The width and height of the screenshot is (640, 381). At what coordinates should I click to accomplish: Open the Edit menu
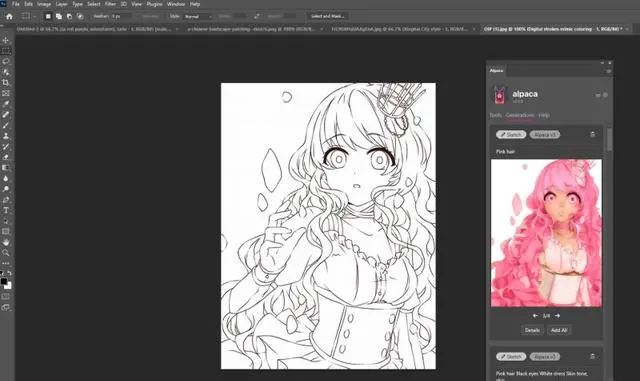(28, 4)
